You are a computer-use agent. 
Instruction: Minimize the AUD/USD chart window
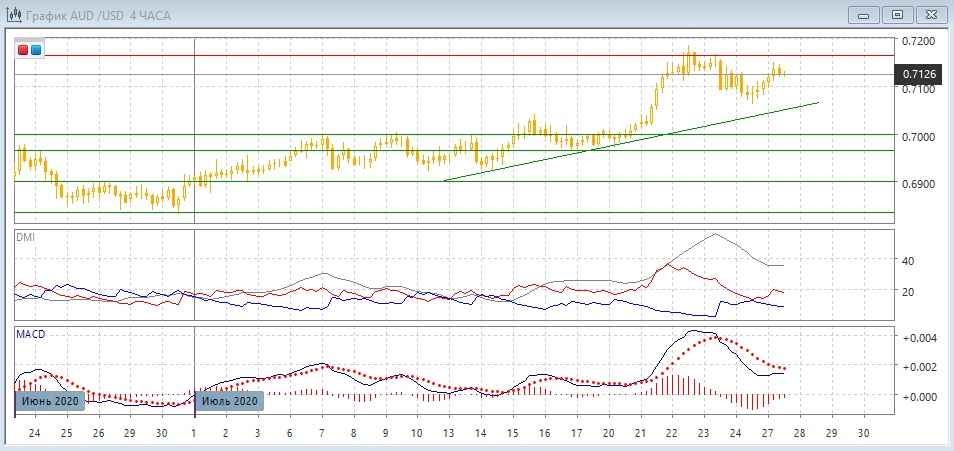pos(863,14)
